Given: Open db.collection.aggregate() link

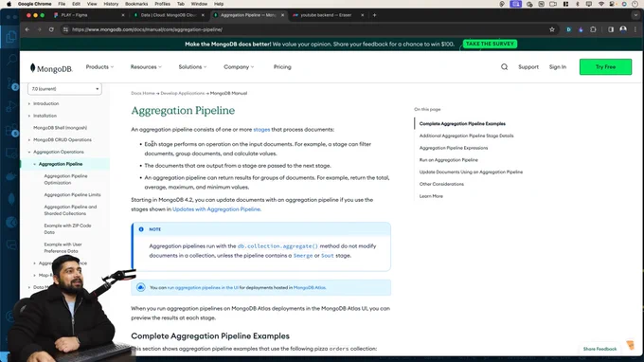Looking at the screenshot, I should [x=277, y=246].
